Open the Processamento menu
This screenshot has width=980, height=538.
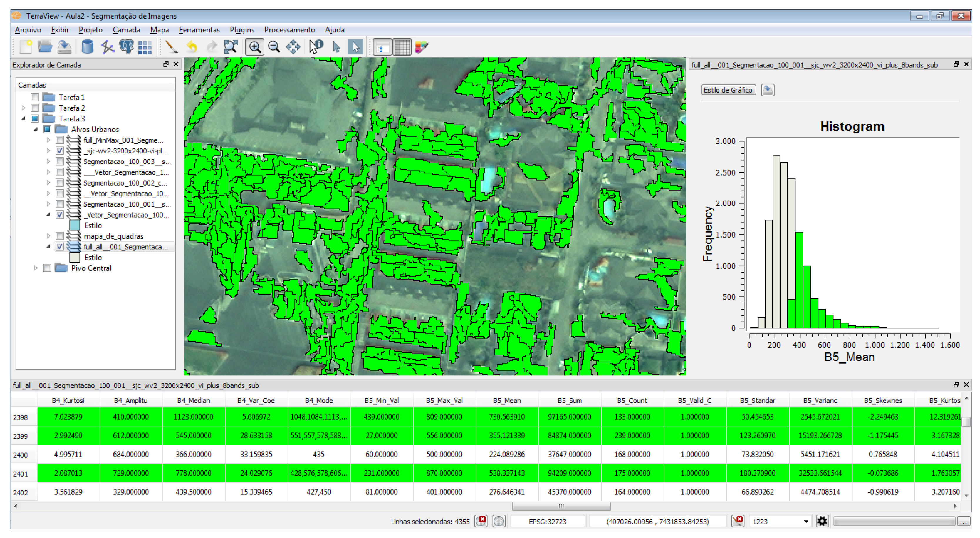(x=289, y=30)
